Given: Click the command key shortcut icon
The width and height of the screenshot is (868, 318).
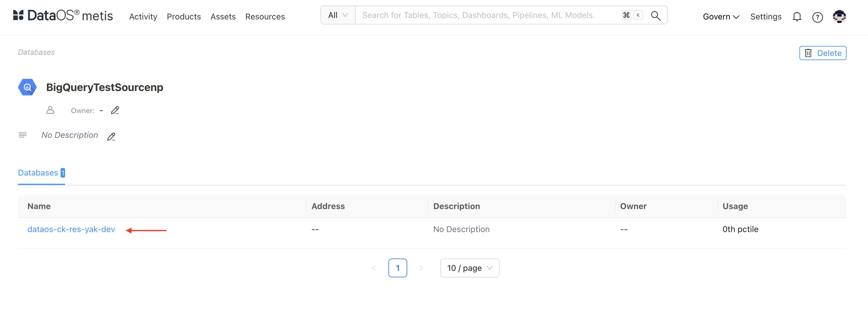Looking at the screenshot, I should click(626, 15).
